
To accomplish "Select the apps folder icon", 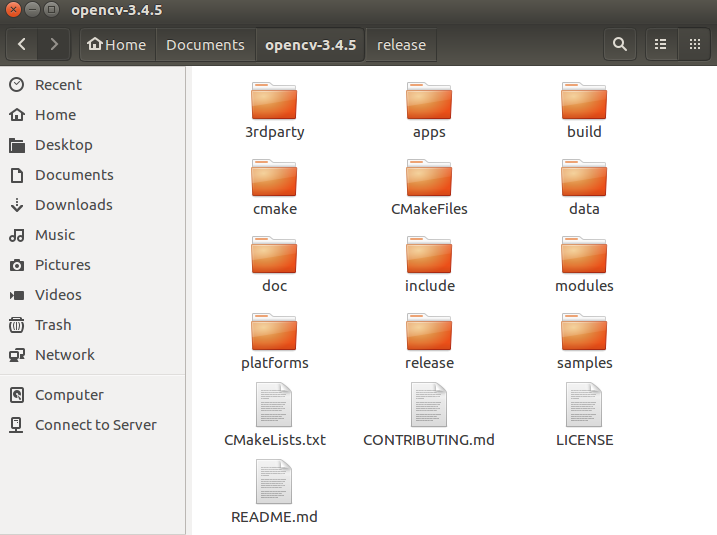I will 429,101.
